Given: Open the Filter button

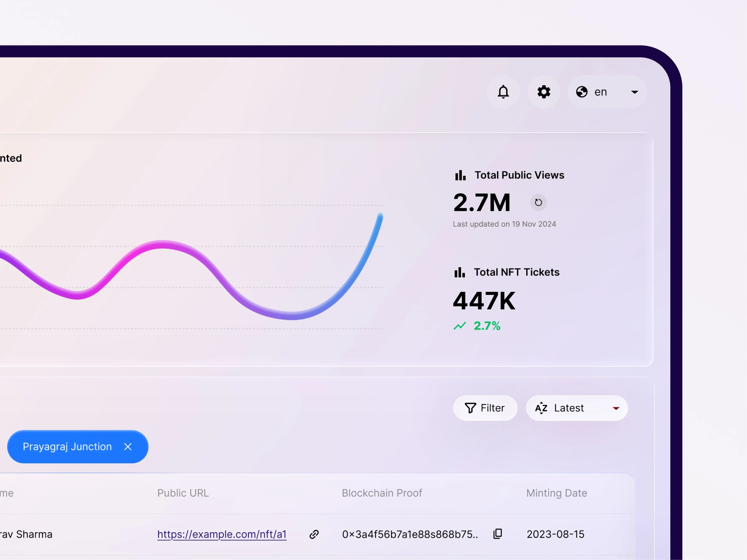Looking at the screenshot, I should tap(485, 408).
